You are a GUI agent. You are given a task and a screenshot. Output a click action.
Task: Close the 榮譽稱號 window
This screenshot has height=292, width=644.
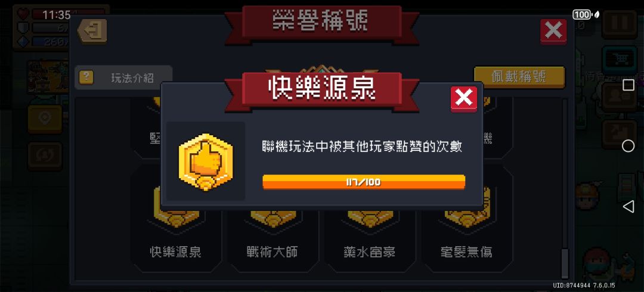click(x=553, y=31)
